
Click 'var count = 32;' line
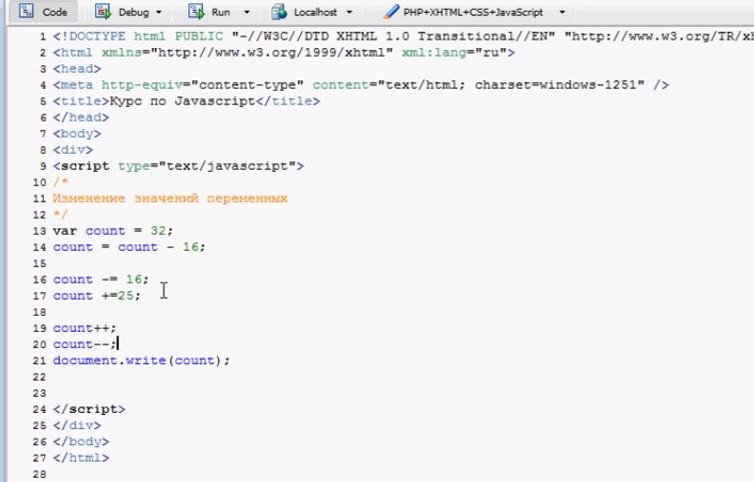click(x=113, y=231)
